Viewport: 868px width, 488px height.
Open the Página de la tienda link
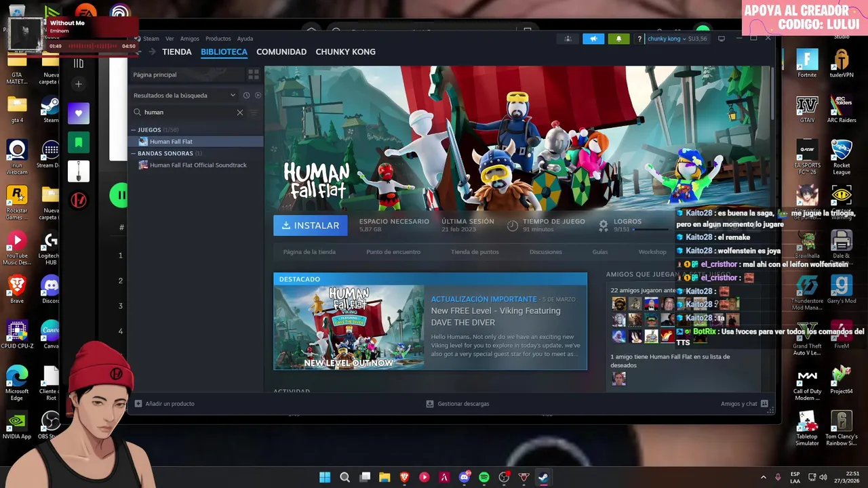(309, 252)
